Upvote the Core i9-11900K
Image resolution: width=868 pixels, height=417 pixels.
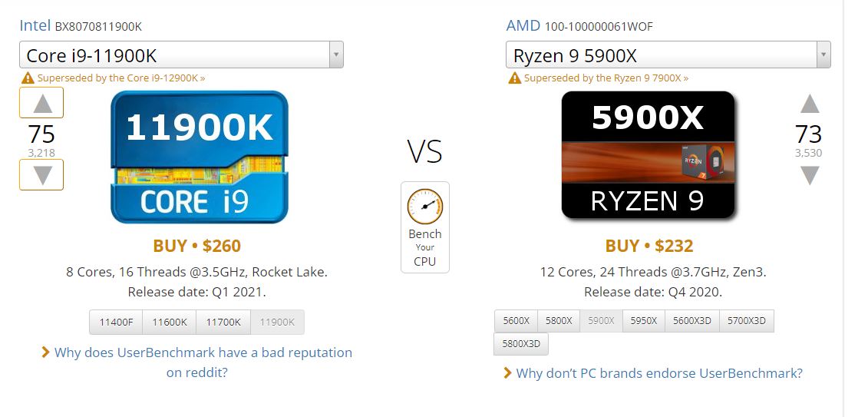(41, 103)
